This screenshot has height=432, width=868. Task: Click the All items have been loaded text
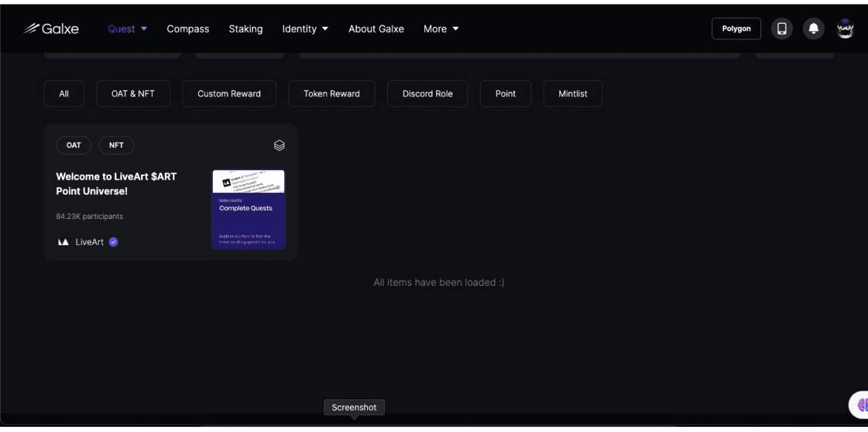439,283
